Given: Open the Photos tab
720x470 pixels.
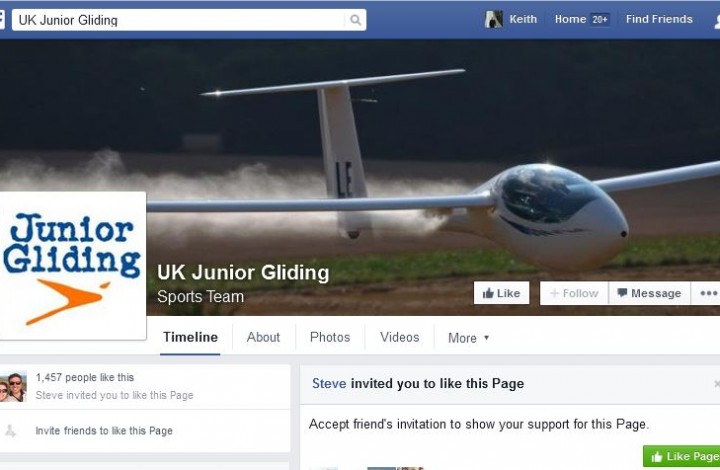Looking at the screenshot, I should (330, 337).
